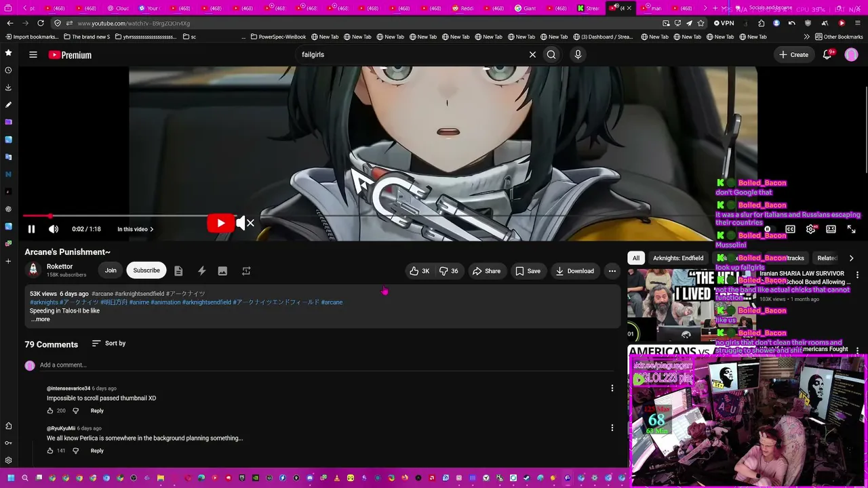Open the browser main menu
The width and height of the screenshot is (868, 488).
pos(858,23)
